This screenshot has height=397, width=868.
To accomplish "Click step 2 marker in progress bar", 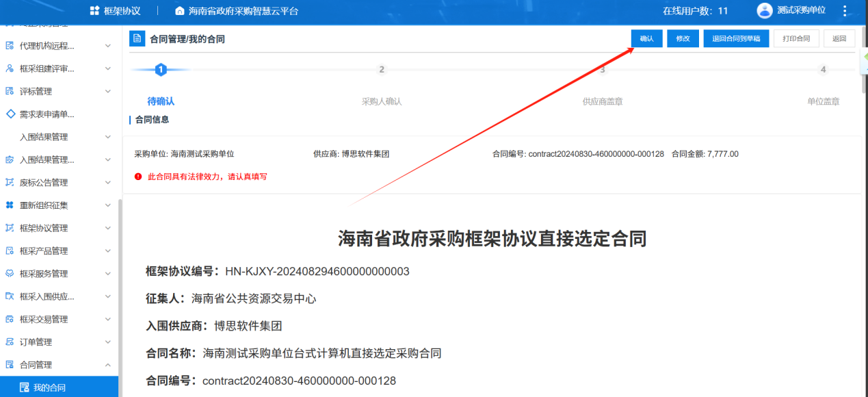I will 382,69.
